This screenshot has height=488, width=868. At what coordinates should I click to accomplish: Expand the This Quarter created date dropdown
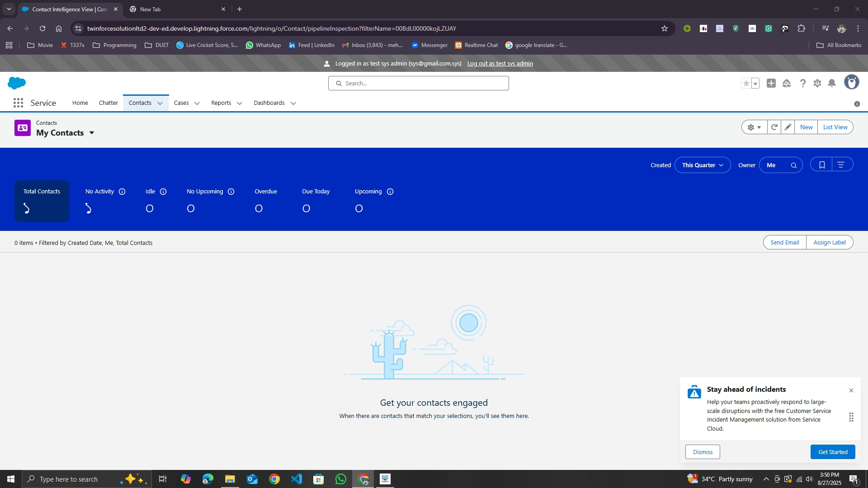tap(702, 165)
